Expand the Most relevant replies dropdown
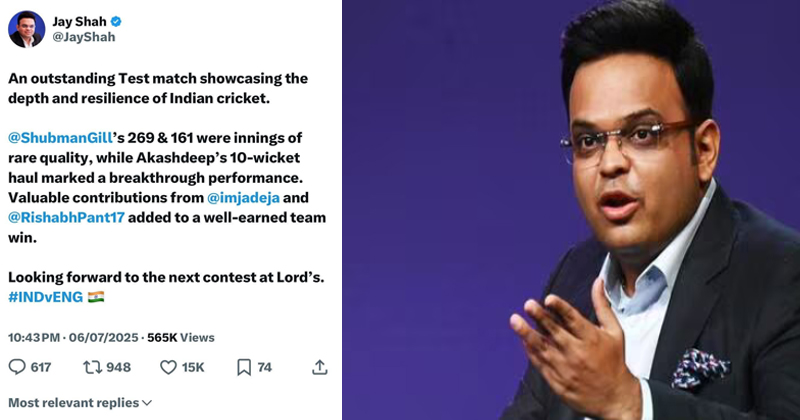This screenshot has height=420, width=800. tap(80, 403)
